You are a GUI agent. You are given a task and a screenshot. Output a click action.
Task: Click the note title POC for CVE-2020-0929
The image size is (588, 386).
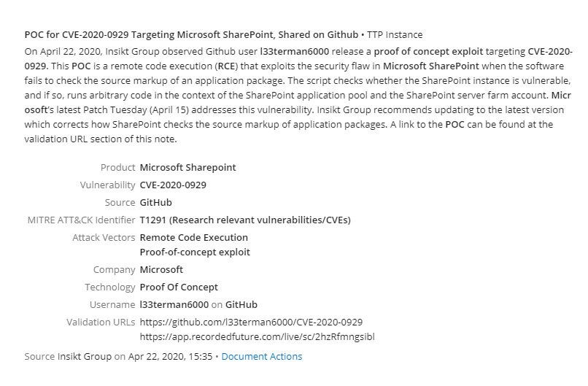[x=191, y=34]
